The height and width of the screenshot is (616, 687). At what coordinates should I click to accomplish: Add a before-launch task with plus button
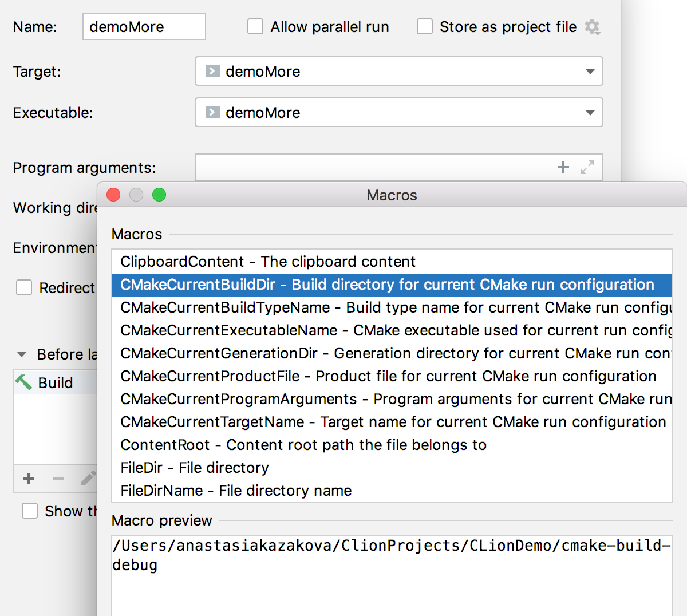pos(29,479)
